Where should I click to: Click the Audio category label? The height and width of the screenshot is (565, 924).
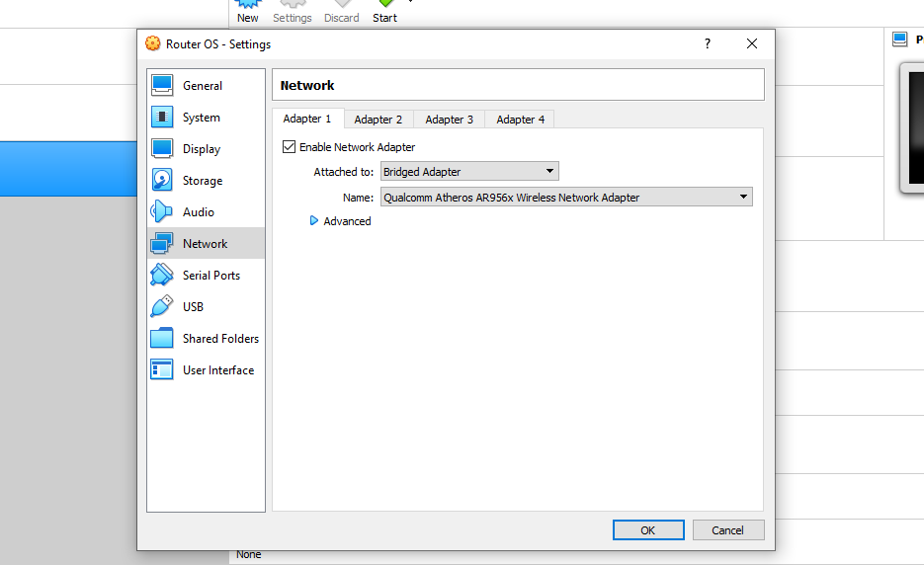coord(198,212)
